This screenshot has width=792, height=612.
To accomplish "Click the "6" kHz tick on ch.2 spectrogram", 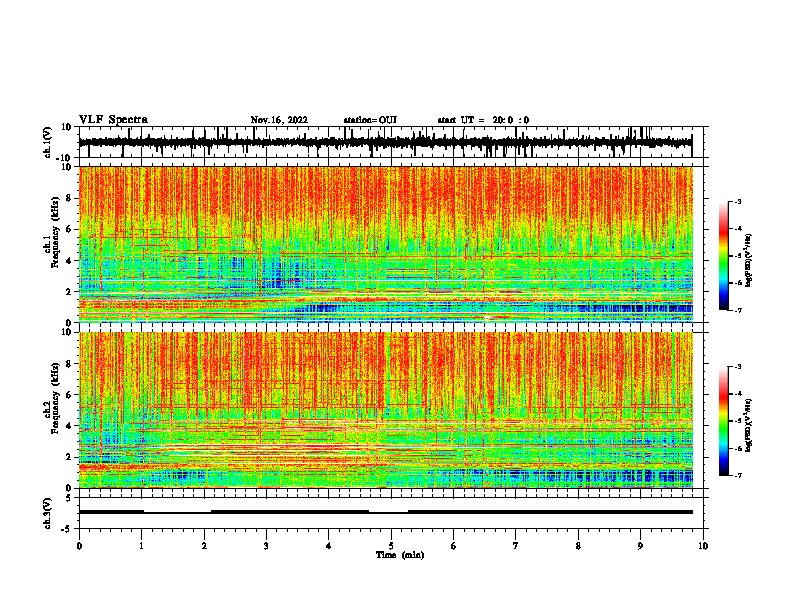I will click(x=69, y=395).
